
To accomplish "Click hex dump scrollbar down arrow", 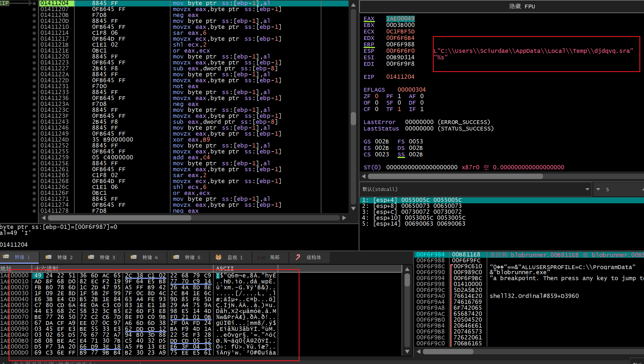I will (x=407, y=351).
